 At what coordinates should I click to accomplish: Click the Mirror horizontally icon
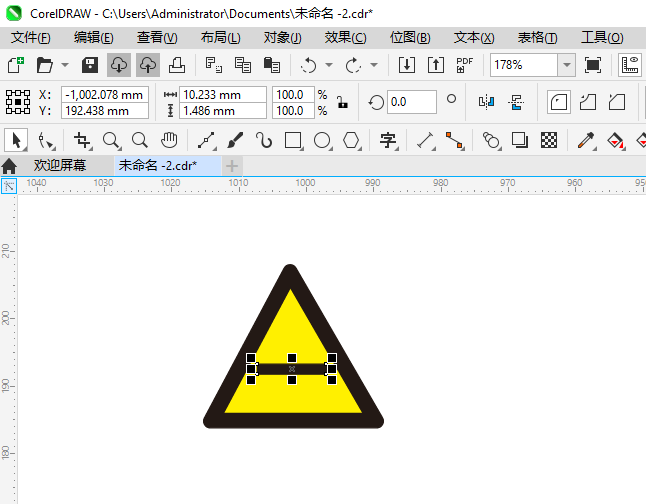[487, 102]
